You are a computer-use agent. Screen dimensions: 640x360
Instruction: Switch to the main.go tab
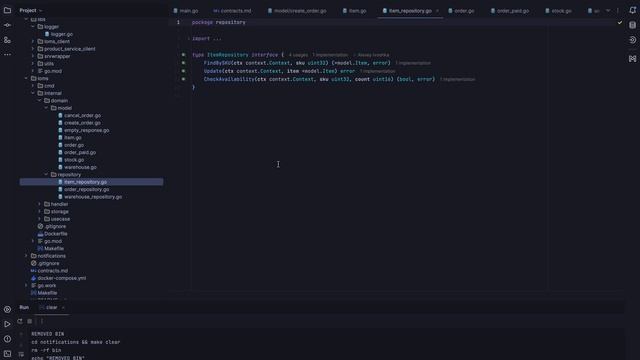[186, 11]
